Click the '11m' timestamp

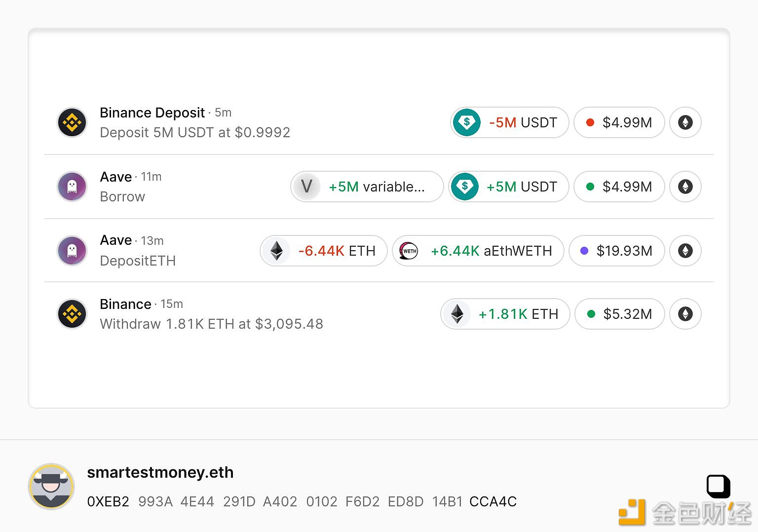coord(152,177)
